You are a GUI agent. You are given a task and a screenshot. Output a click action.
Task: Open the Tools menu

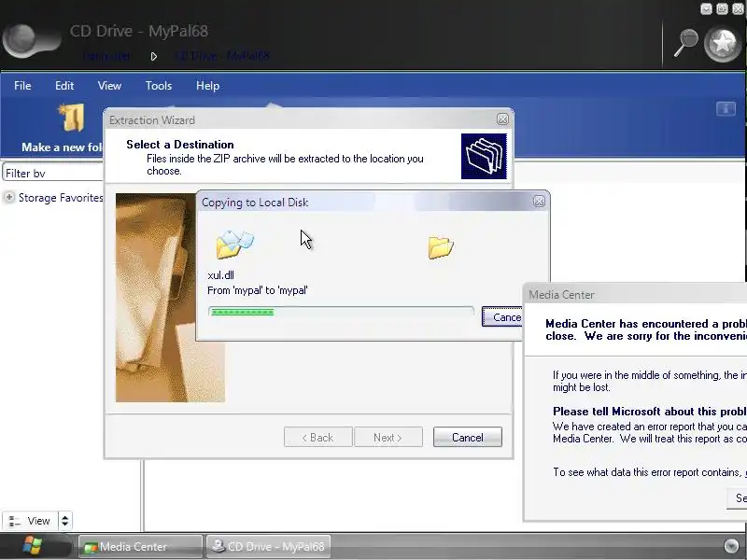tap(159, 86)
